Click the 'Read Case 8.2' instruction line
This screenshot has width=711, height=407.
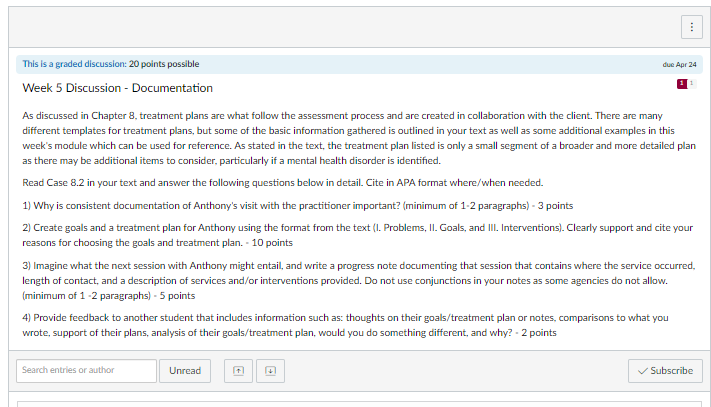pos(282,183)
